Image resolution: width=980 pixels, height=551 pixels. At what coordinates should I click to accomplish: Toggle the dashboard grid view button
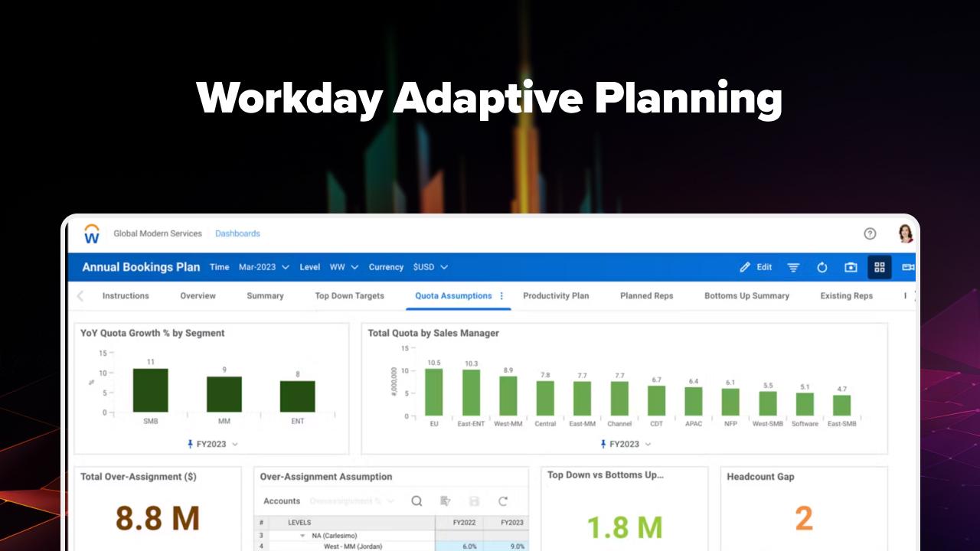(879, 267)
